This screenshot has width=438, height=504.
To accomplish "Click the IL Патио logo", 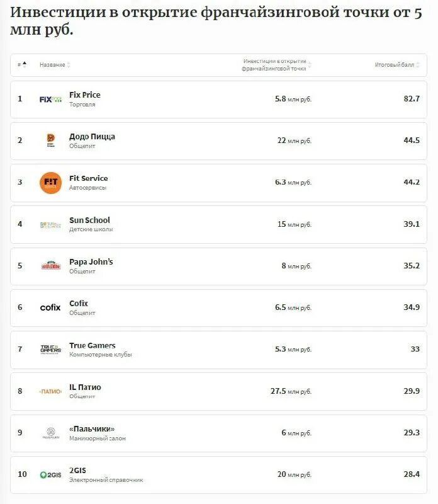I will coord(50,391).
